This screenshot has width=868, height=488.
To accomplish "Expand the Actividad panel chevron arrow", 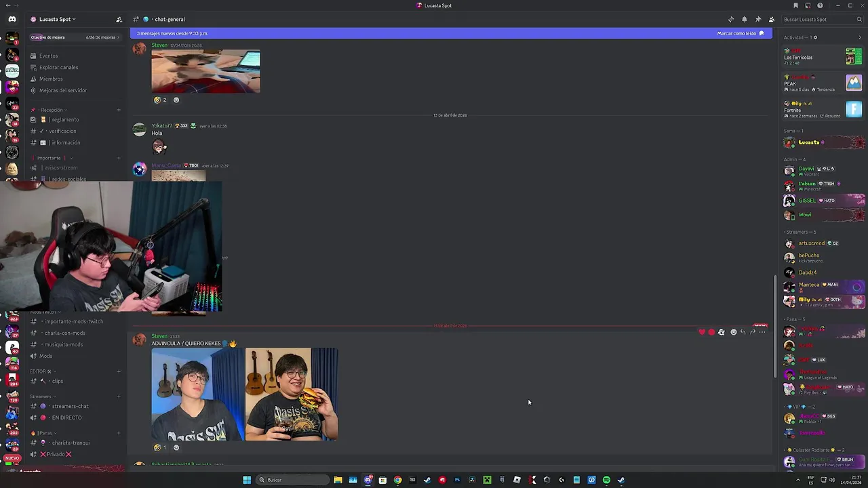I will 860,37.
